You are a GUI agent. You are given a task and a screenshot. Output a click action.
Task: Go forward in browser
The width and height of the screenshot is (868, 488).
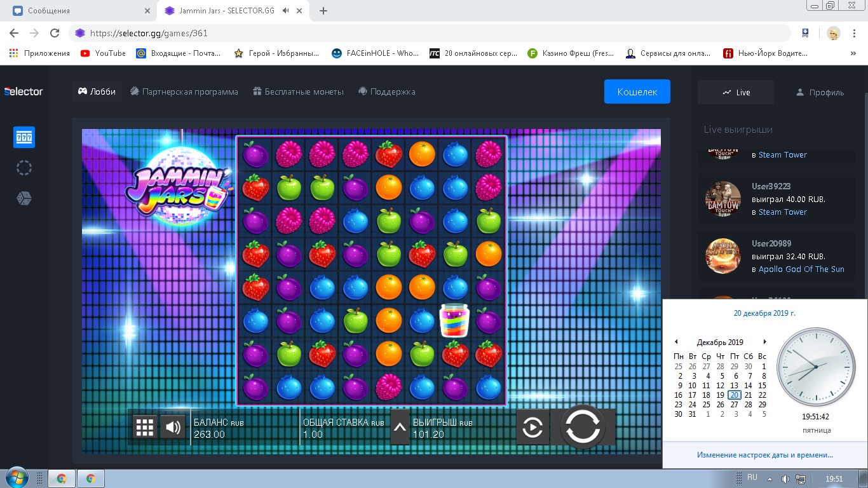[x=34, y=33]
